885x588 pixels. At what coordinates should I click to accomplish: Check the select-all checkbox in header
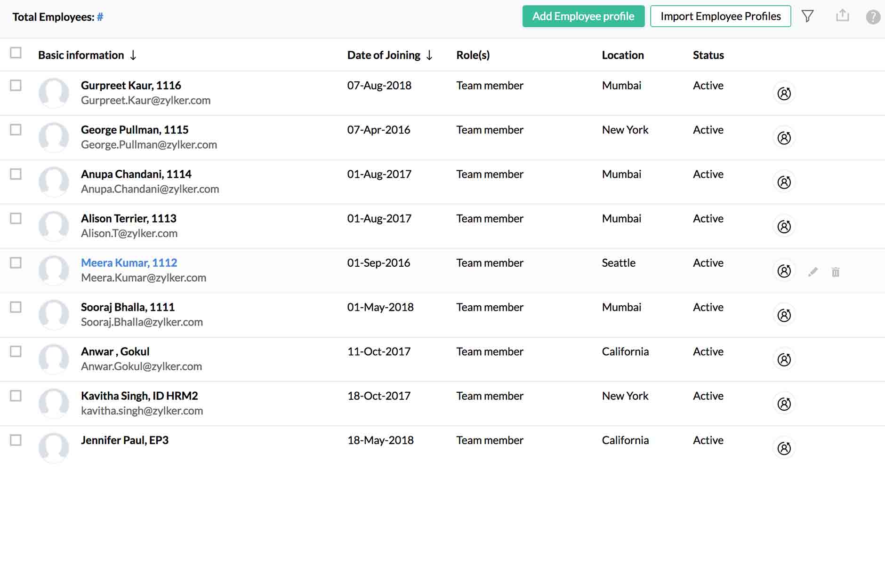point(16,53)
